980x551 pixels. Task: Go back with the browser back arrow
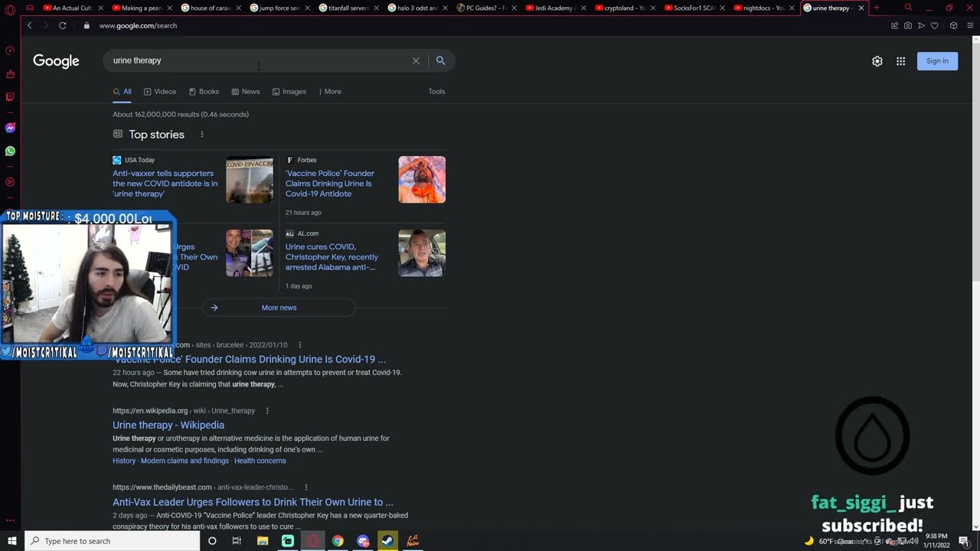29,25
